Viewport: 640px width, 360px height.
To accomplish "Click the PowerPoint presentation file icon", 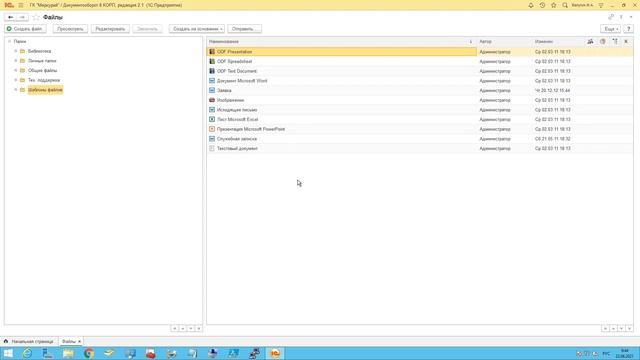I will 212,129.
